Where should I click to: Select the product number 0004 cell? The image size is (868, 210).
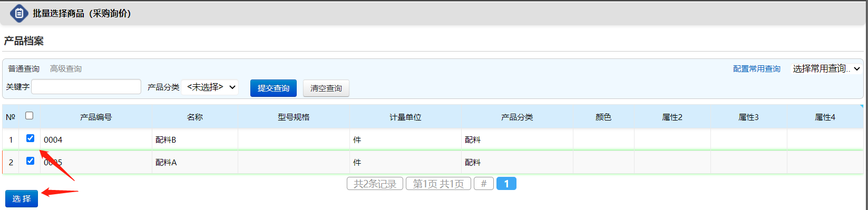pyautogui.click(x=96, y=139)
